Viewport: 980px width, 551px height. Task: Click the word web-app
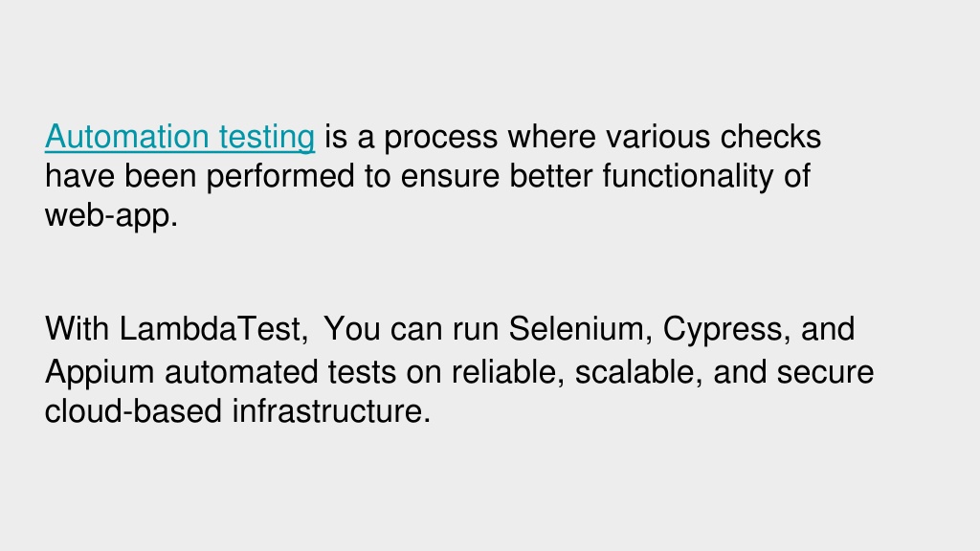coord(111,217)
